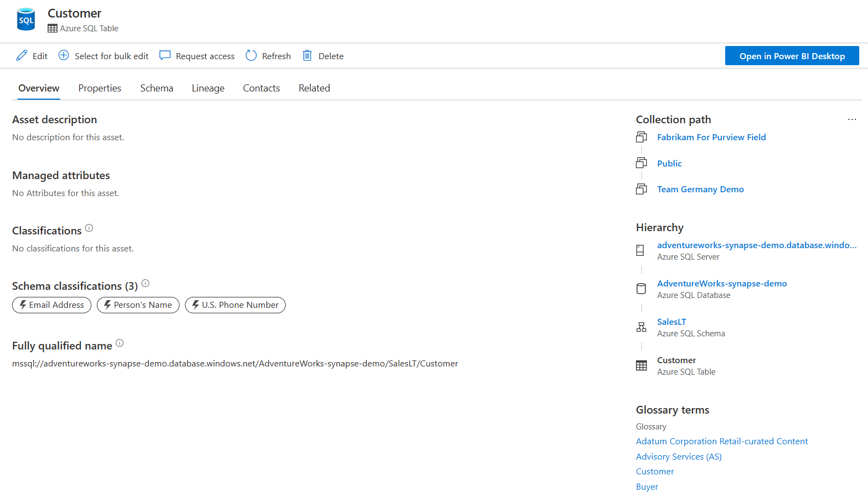Click the bulk edit plus-circle icon
This screenshot has width=868, height=499.
coord(63,55)
